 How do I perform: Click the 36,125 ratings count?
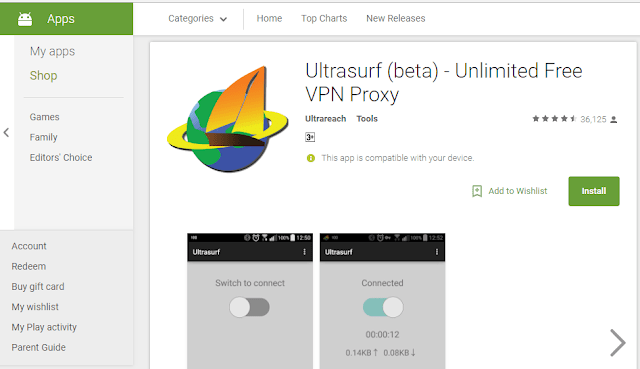pyautogui.click(x=593, y=119)
